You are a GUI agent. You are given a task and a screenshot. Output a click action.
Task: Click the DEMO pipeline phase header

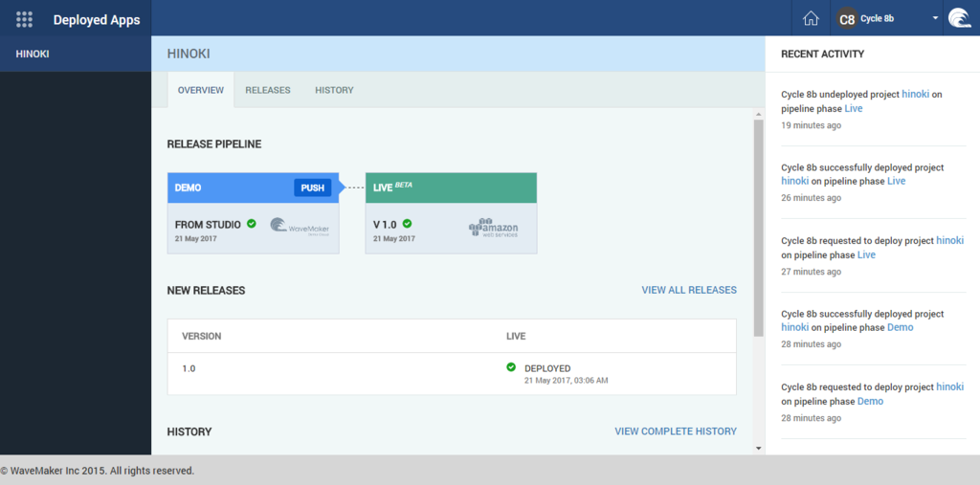click(x=253, y=187)
